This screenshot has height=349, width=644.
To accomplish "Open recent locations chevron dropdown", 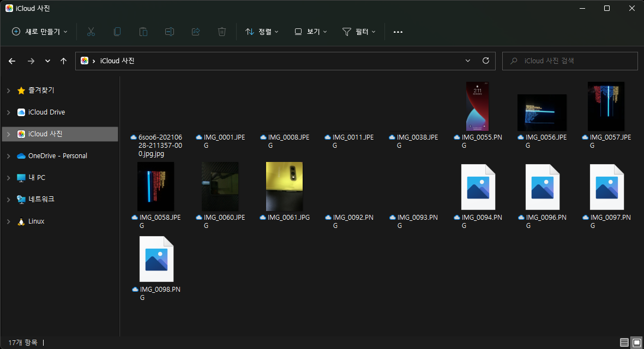I will click(47, 61).
